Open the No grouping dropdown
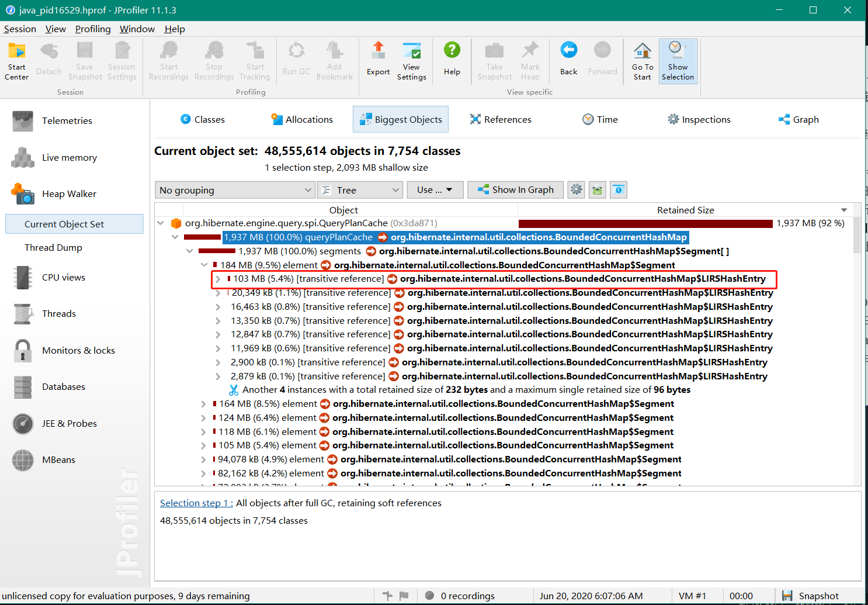 (235, 190)
